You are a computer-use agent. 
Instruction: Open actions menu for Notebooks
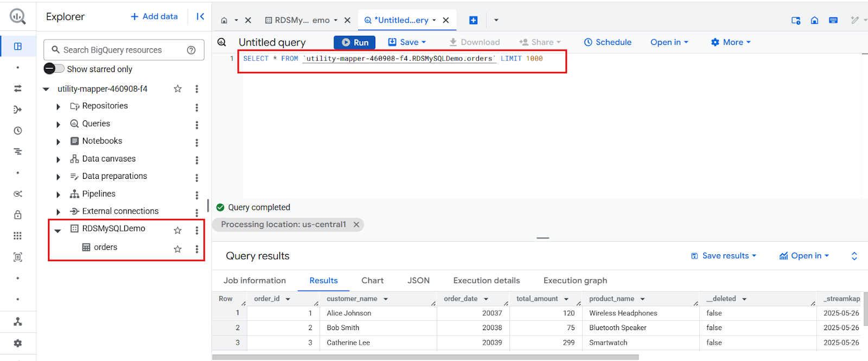coord(196,143)
